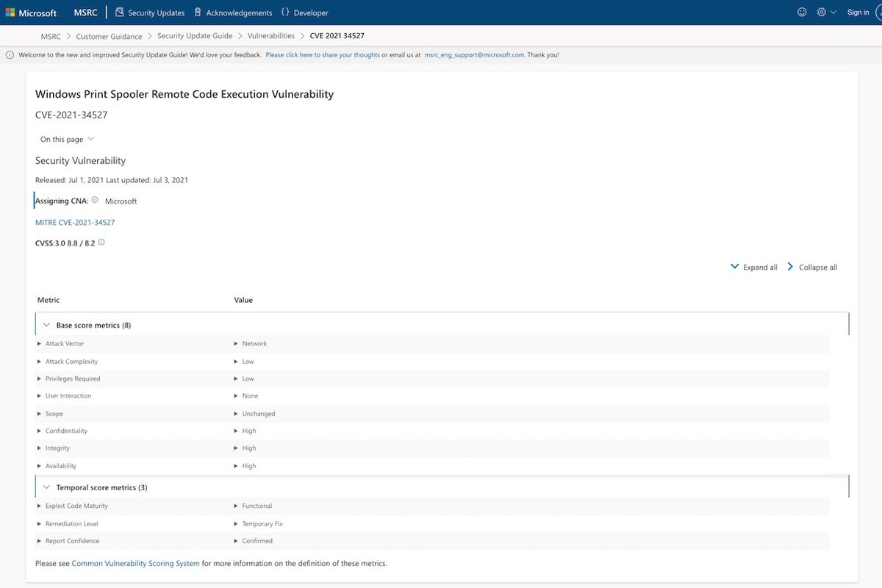Click the Developer curly braces icon
This screenshot has height=588, width=882.
pyautogui.click(x=285, y=12)
